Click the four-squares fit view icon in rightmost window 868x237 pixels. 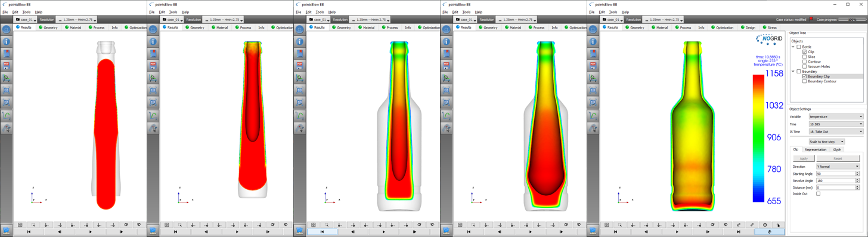coord(606,225)
